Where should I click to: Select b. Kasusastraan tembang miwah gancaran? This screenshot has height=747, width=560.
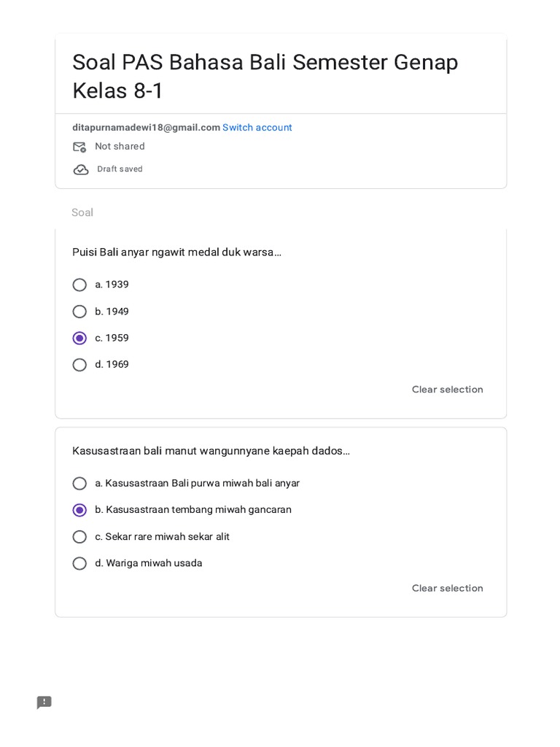[x=79, y=510]
